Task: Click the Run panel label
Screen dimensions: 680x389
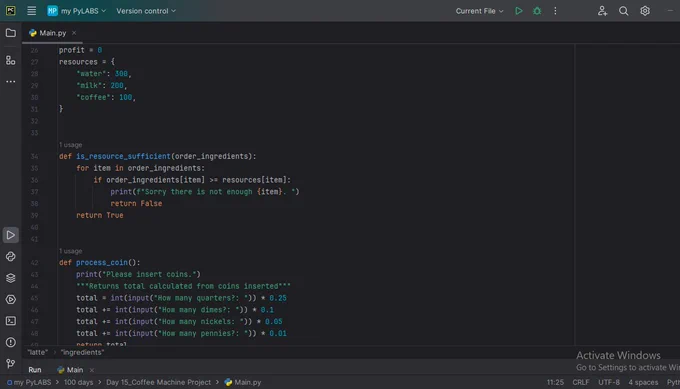Action: (35, 370)
